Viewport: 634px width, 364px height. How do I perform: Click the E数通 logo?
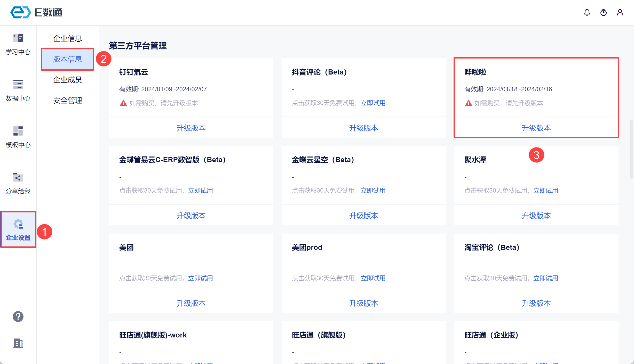click(x=36, y=12)
